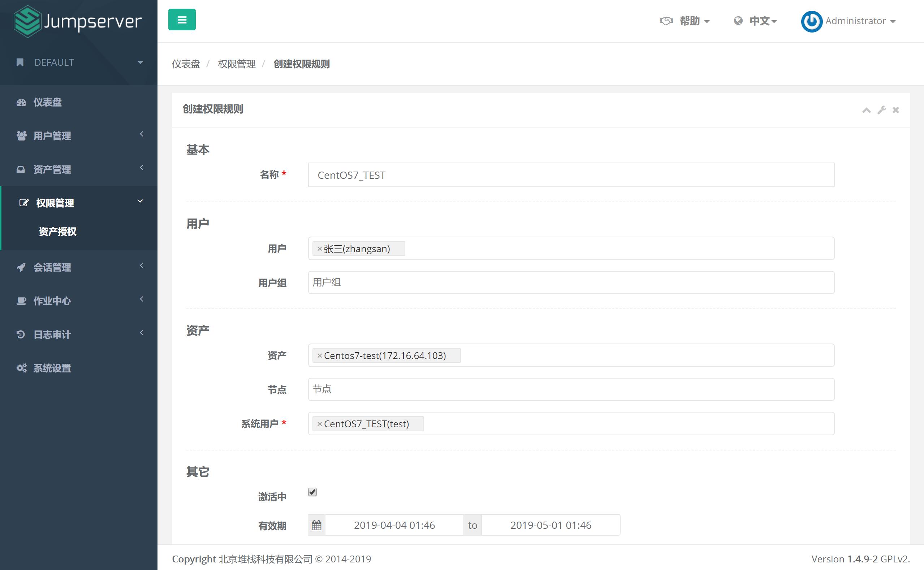This screenshot has width=924, height=570.
Task: Click the system settings gears icon
Action: pyautogui.click(x=21, y=368)
